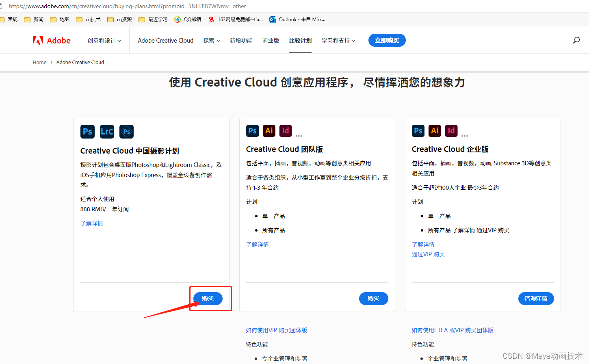Click the Id icon in the Team edition card
Viewport: 589px width, 364px height.
click(286, 131)
